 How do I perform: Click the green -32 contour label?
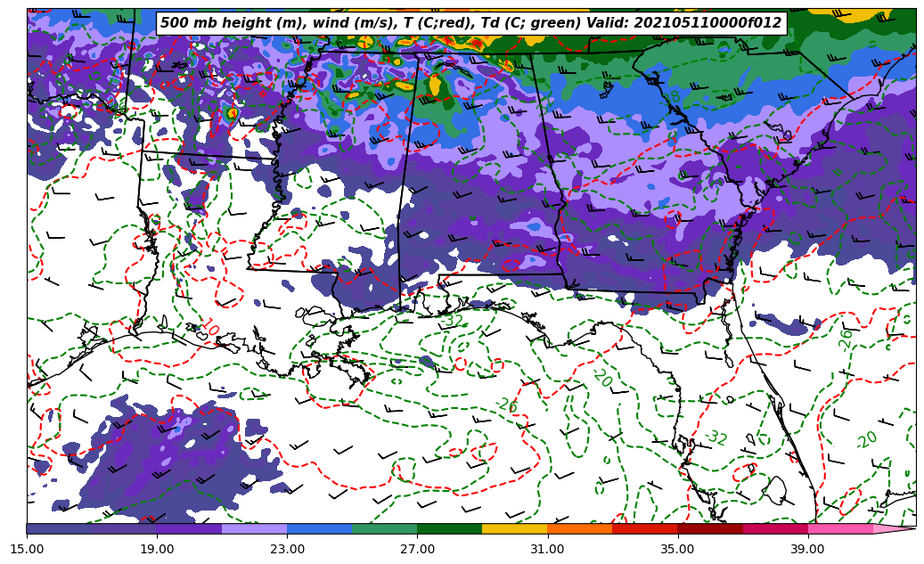715,437
